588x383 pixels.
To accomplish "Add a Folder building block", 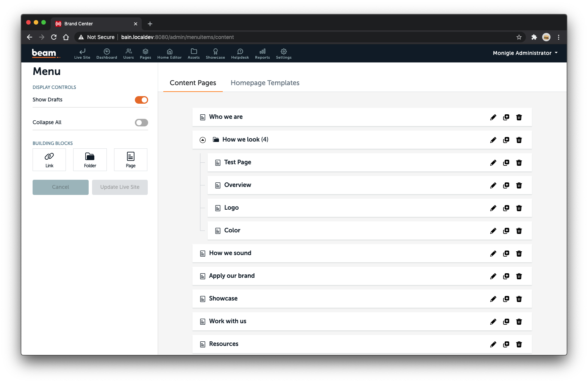I will tap(90, 160).
